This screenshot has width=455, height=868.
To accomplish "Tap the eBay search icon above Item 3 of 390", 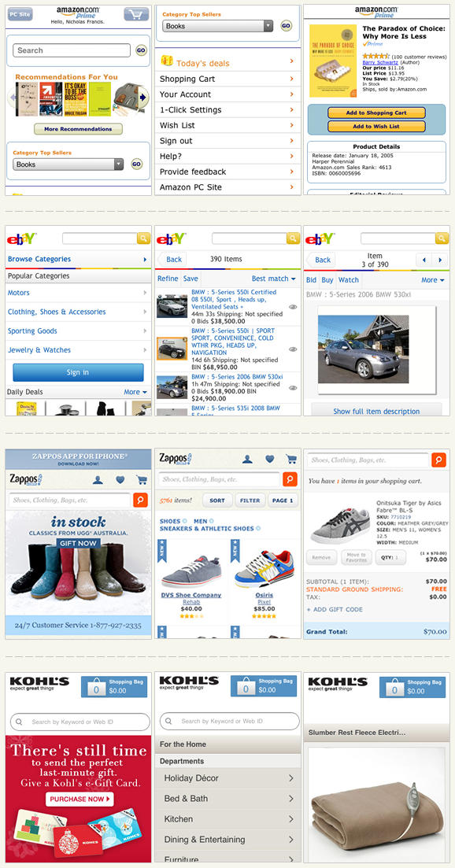I will click(442, 238).
